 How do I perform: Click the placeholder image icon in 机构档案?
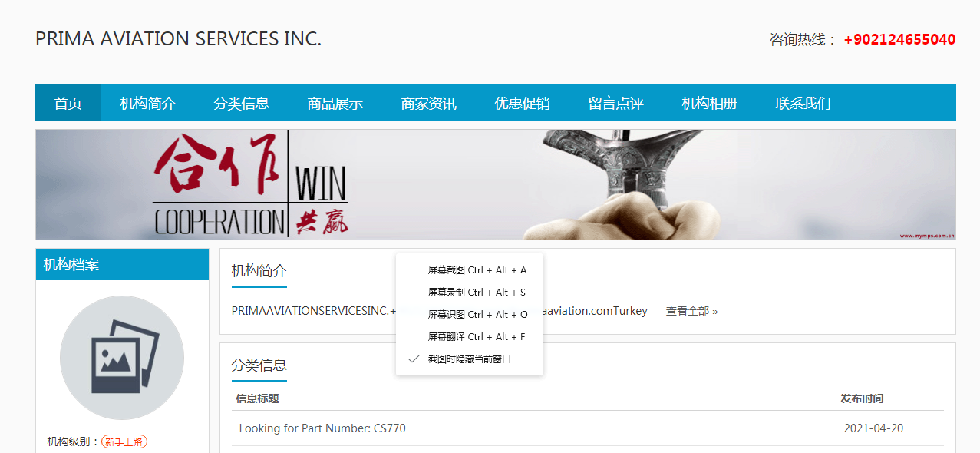tap(122, 358)
